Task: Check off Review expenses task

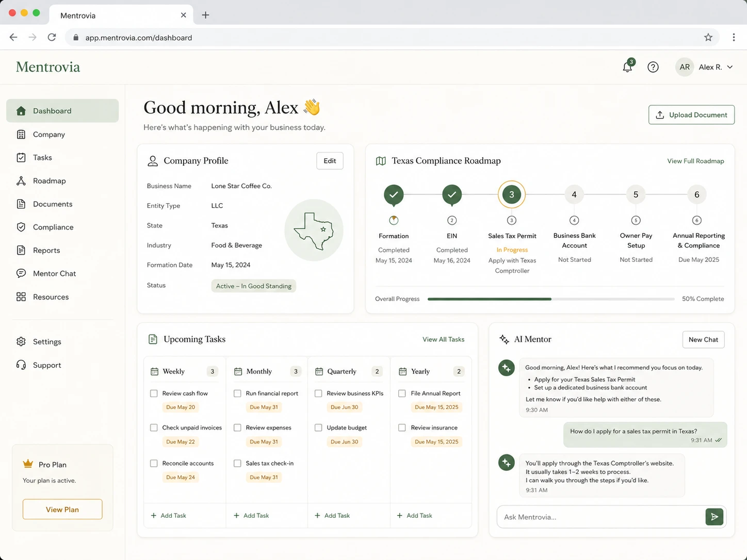Action: 237,427
